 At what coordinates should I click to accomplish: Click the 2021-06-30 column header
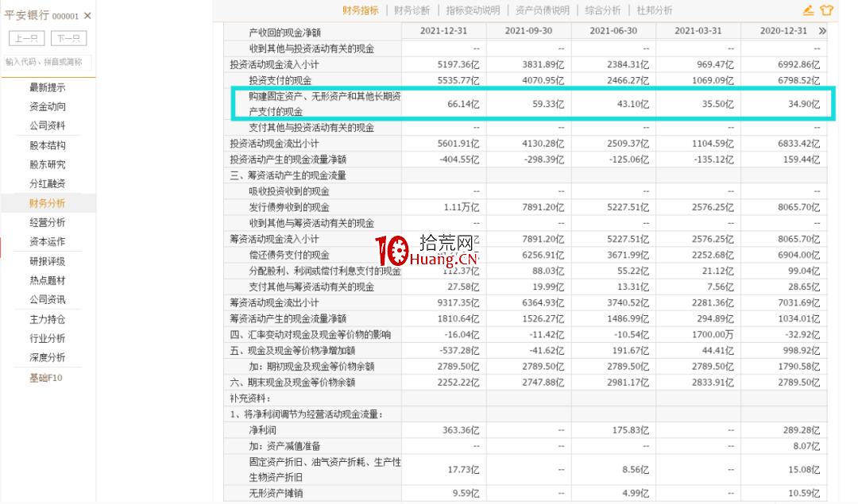pos(613,31)
